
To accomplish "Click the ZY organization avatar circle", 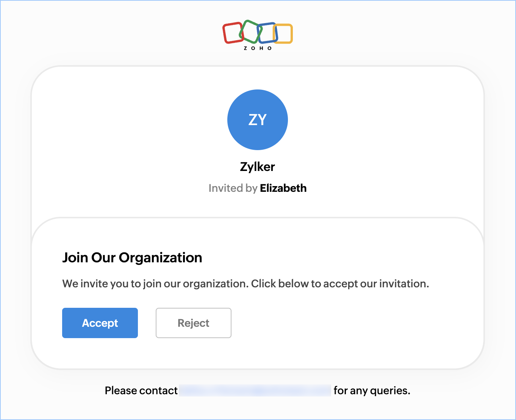I will coord(258,120).
